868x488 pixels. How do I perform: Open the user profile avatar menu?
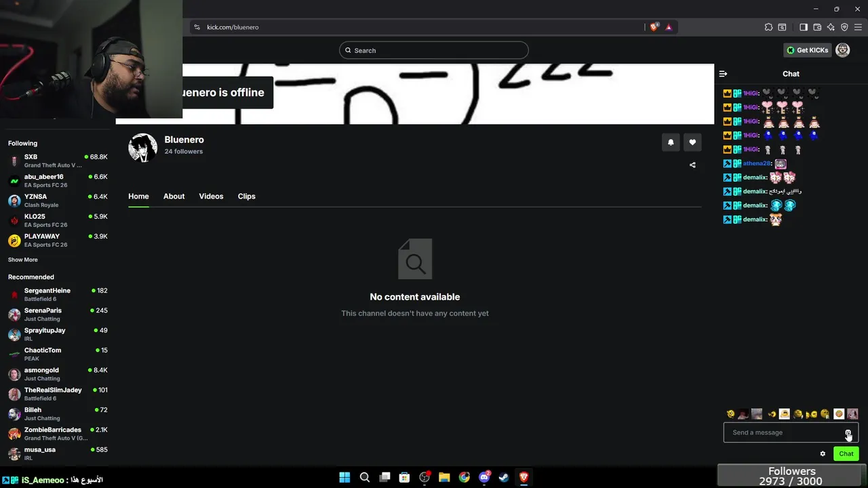click(x=843, y=50)
